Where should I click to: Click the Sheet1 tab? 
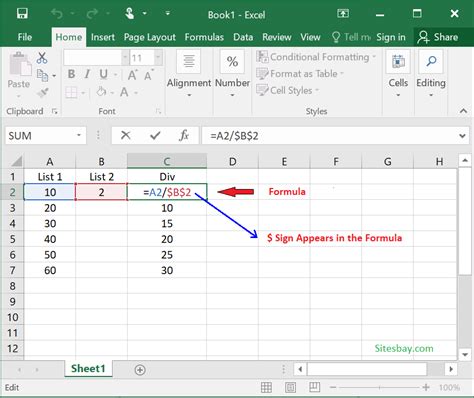click(x=88, y=369)
